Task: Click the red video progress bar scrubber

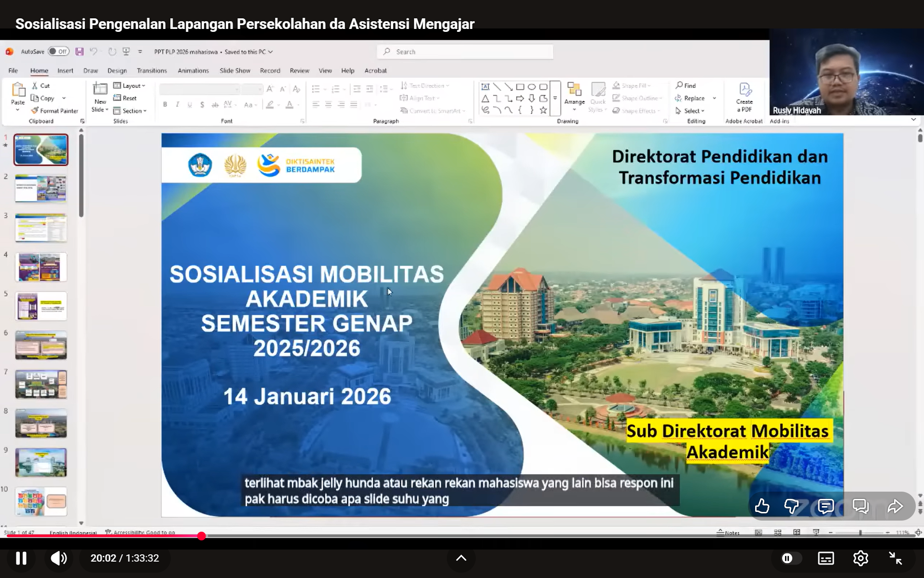Action: [x=202, y=536]
